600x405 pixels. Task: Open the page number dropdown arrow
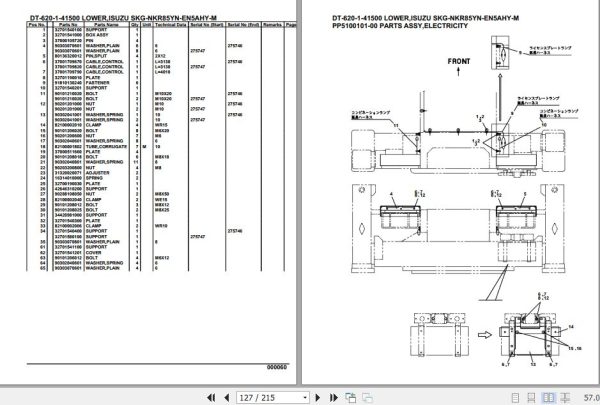[x=305, y=398]
